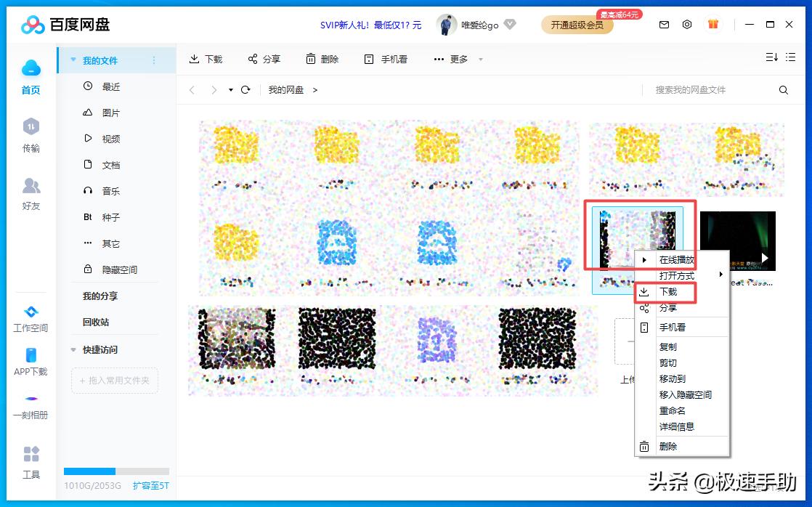Open the 传输 transfer section

[31, 135]
